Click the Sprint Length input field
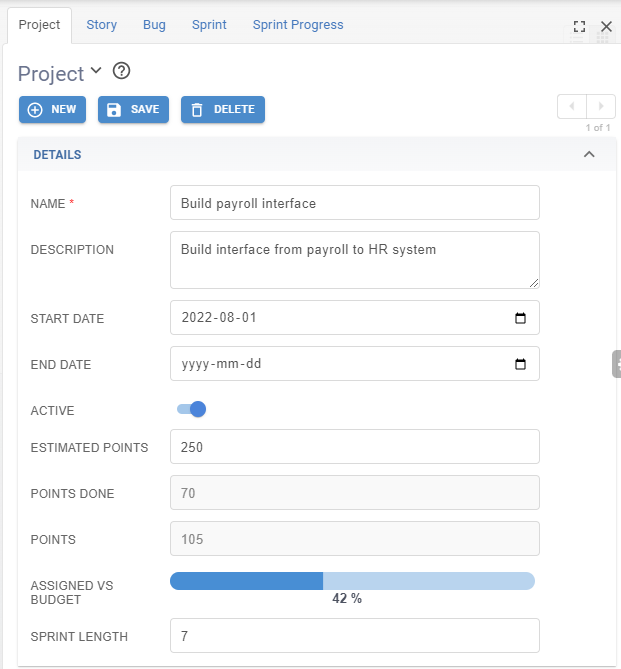Image resolution: width=621 pixels, height=669 pixels. [x=355, y=636]
